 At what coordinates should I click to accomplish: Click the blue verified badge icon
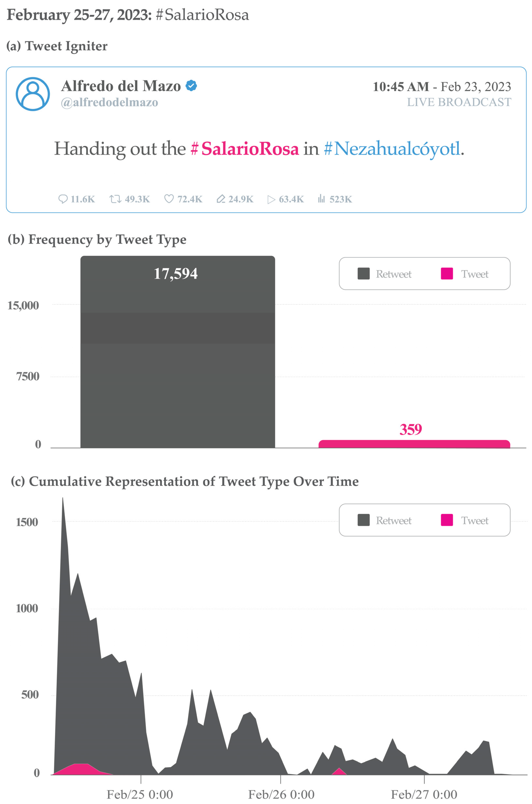(x=191, y=86)
